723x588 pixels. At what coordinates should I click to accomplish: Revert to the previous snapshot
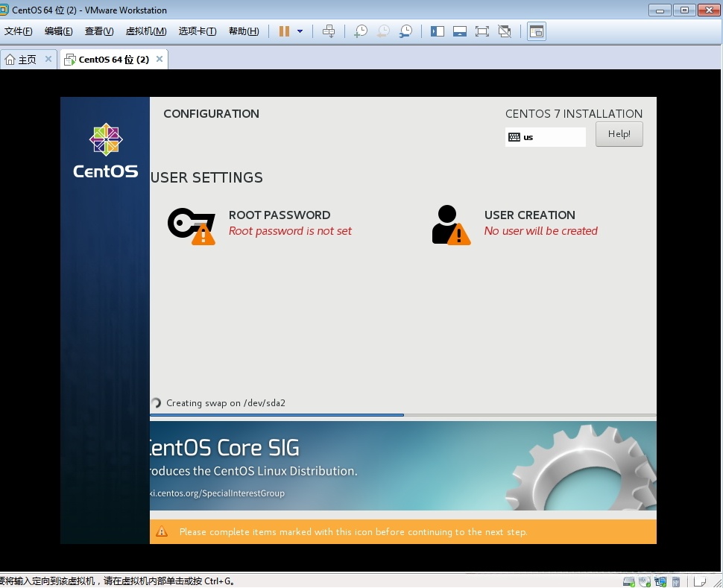[383, 31]
